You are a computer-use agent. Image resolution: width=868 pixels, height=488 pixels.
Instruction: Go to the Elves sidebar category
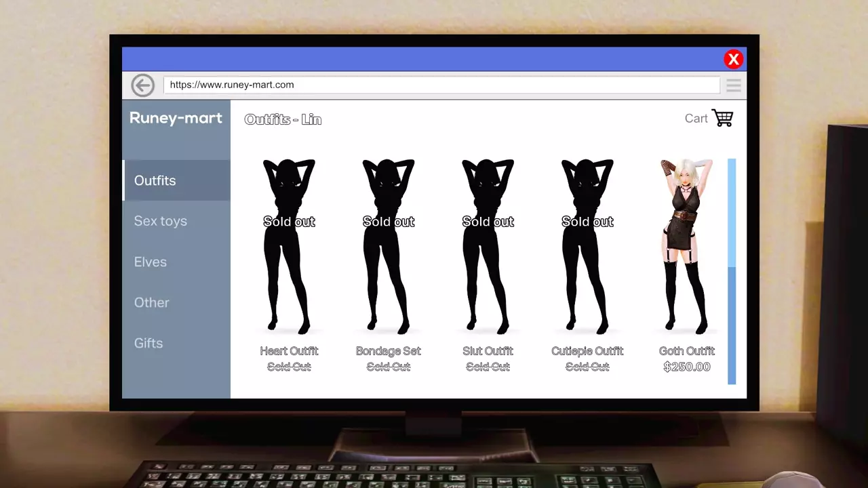coord(151,262)
